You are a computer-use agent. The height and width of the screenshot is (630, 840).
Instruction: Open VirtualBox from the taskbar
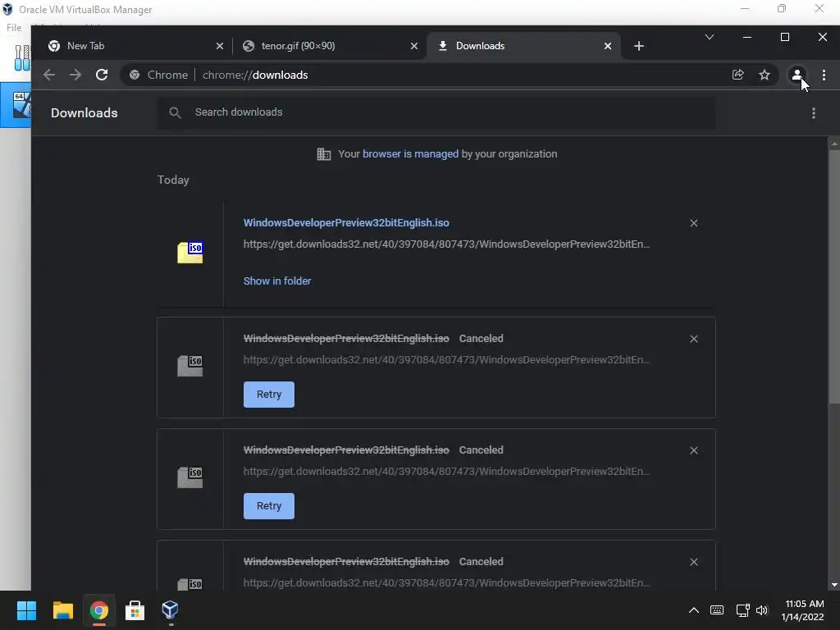click(171, 610)
